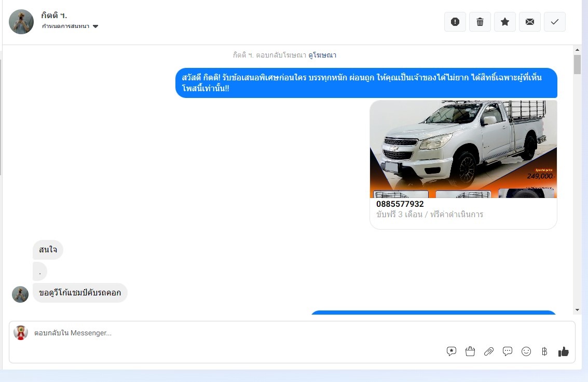Click the baht payment request icon
This screenshot has height=382, width=588.
[x=544, y=351]
